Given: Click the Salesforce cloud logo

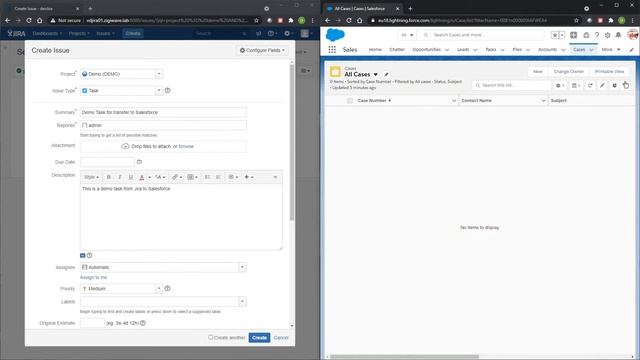Looking at the screenshot, I should [x=335, y=35].
